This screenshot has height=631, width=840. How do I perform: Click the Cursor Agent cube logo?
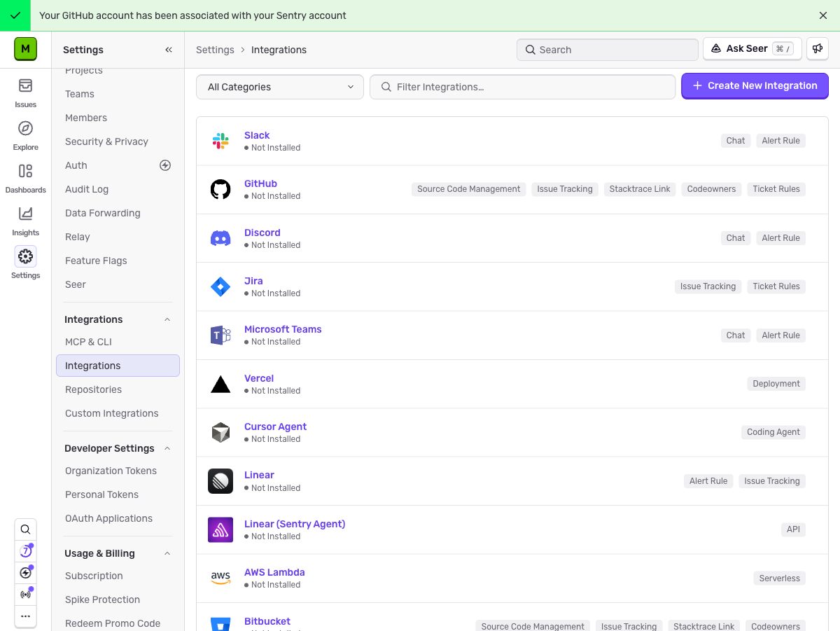(x=220, y=432)
